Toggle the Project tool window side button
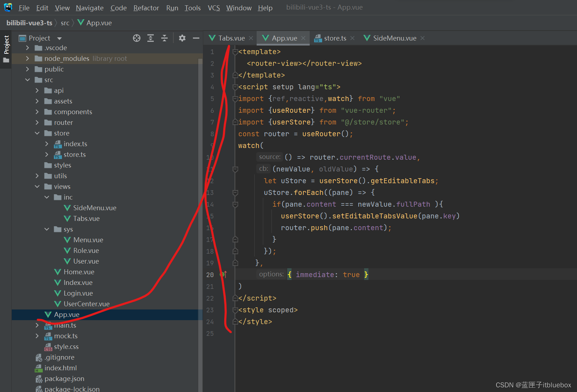 [x=6, y=45]
